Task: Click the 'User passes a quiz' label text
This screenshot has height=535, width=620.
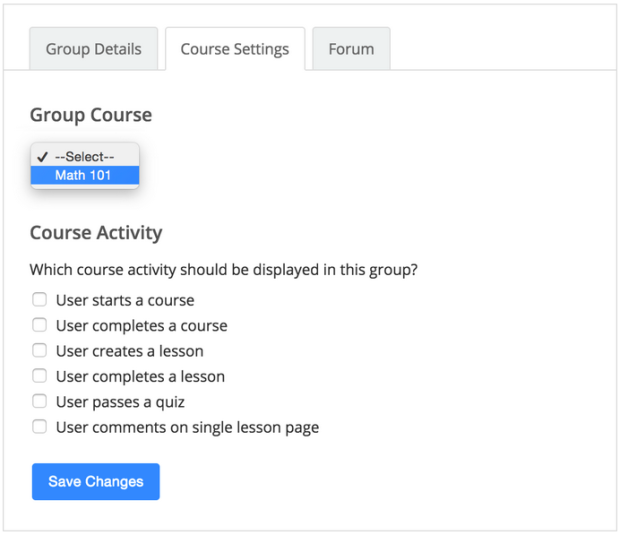Action: 120,402
